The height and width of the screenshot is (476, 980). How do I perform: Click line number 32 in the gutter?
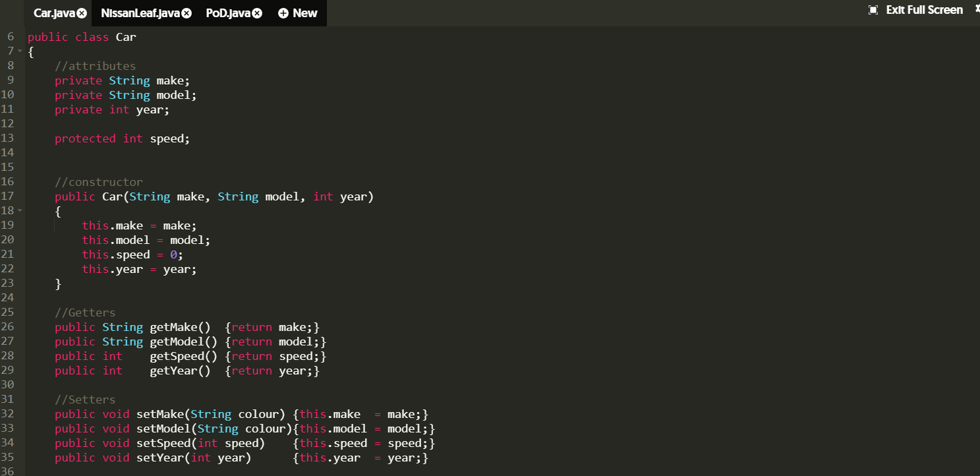pos(8,414)
